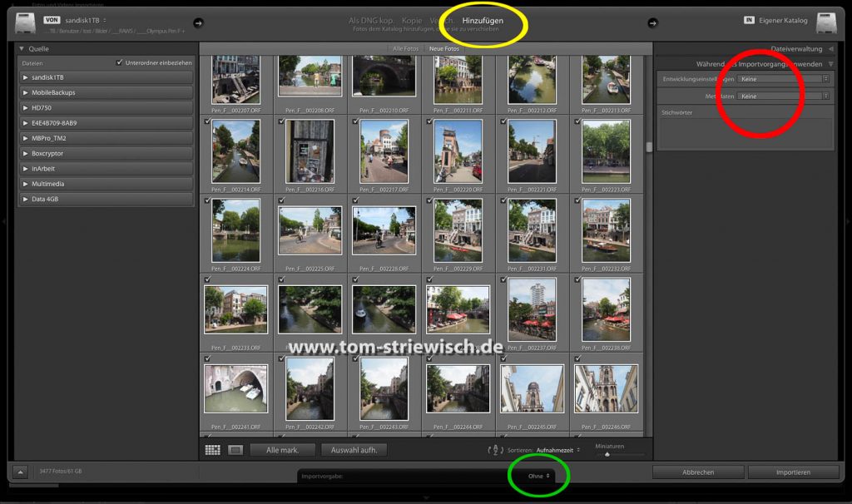Switch to the Alle Fotos tab
The width and height of the screenshot is (852, 504).
point(406,49)
